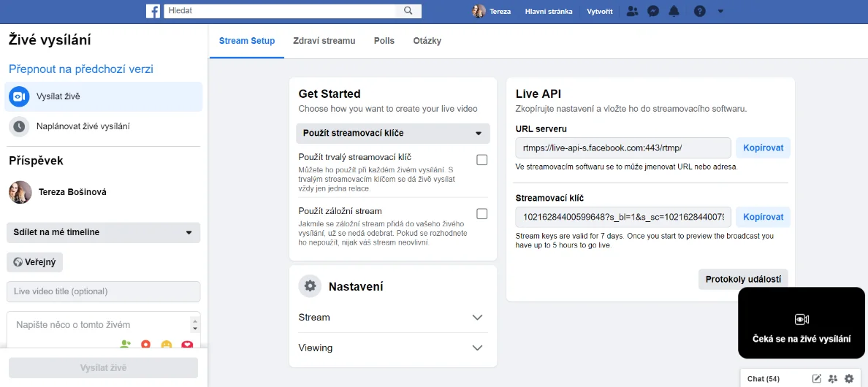Enable Použít záložní stream checkbox

point(482,214)
